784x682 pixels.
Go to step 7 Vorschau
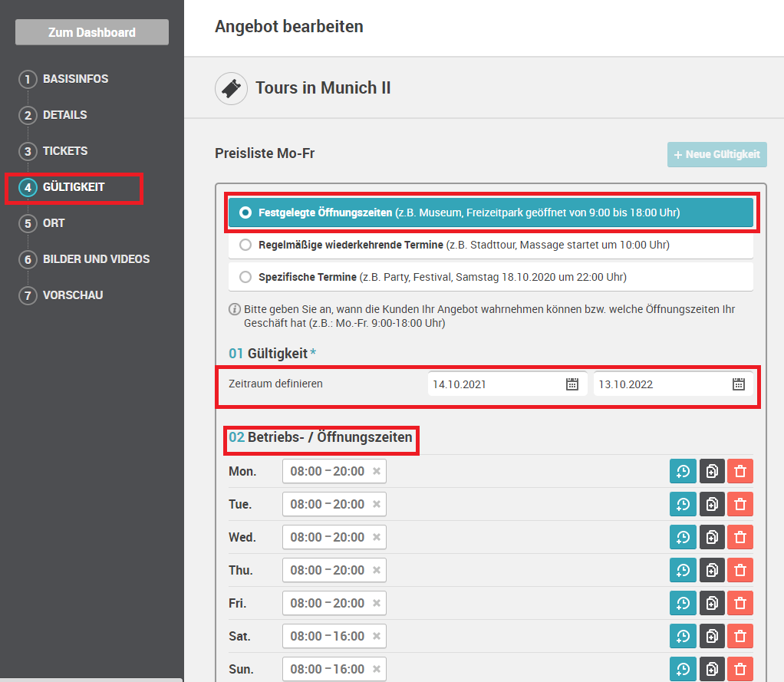coord(61,295)
